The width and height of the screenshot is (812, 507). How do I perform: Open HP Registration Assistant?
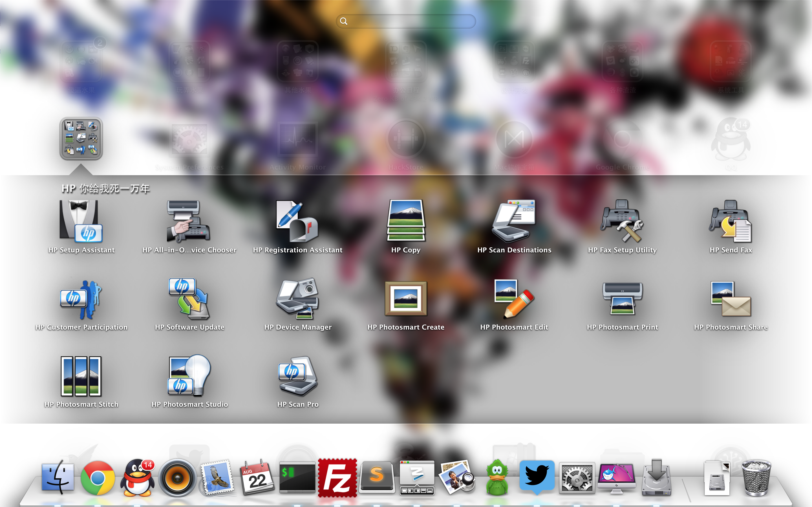[x=297, y=222]
